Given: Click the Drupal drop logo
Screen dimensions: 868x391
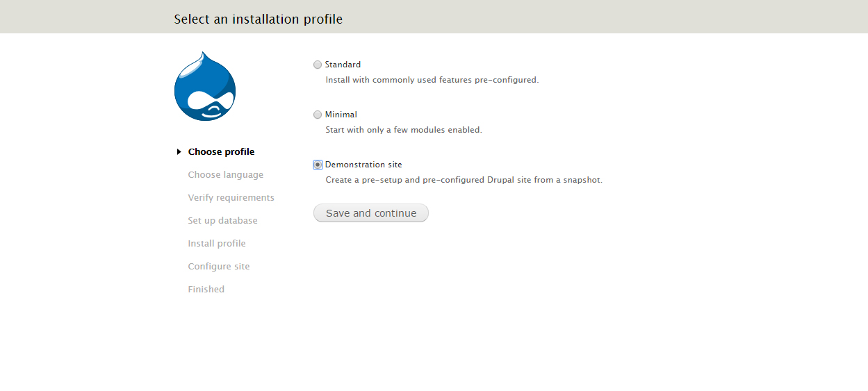Looking at the screenshot, I should (205, 86).
